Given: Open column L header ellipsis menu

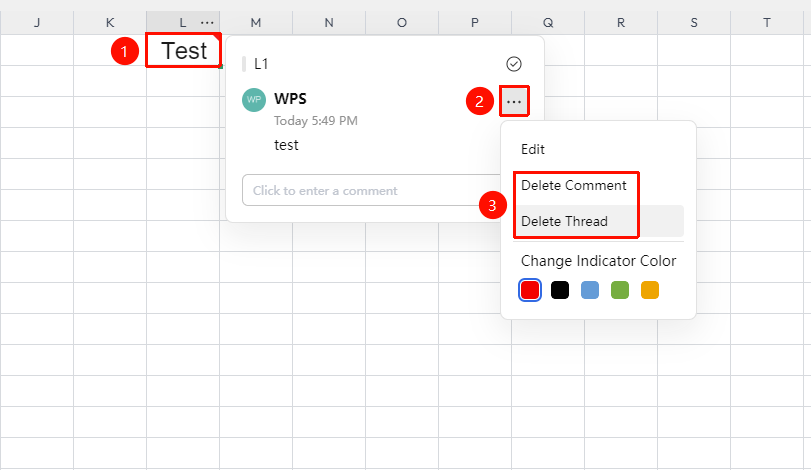Looking at the screenshot, I should 207,23.
